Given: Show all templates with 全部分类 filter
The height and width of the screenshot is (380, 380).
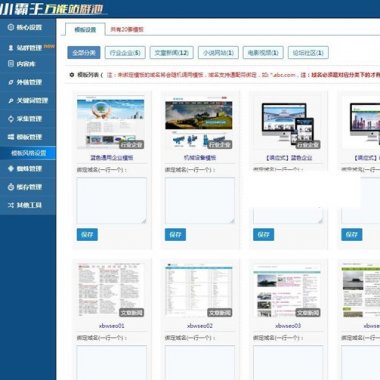Looking at the screenshot, I should tap(84, 53).
